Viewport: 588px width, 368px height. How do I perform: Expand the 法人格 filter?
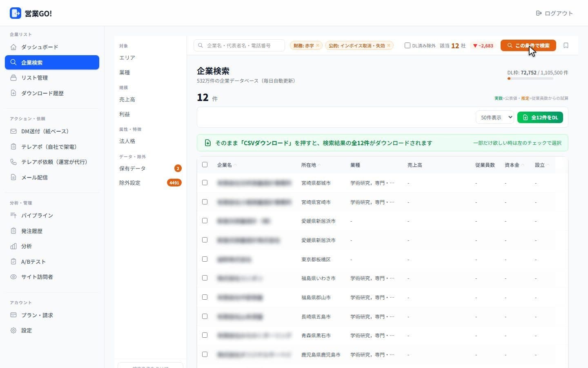(x=150, y=141)
